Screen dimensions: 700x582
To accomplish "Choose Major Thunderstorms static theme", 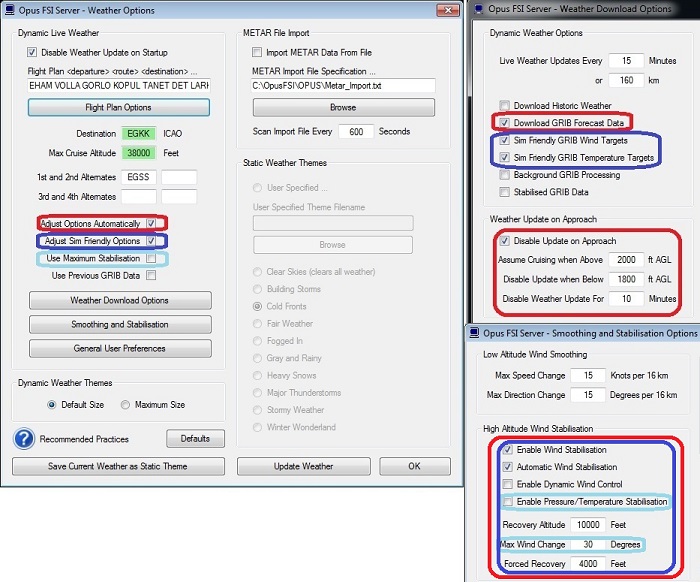I will coord(258,393).
